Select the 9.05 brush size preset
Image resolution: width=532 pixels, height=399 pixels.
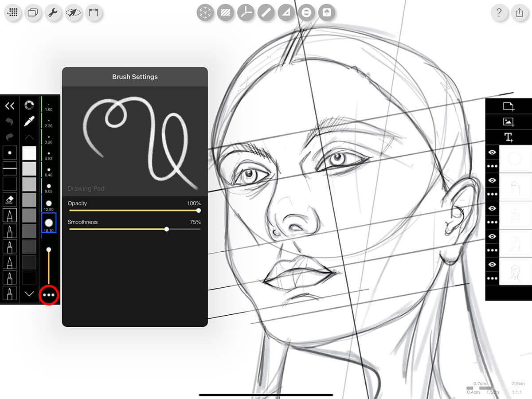(x=49, y=188)
